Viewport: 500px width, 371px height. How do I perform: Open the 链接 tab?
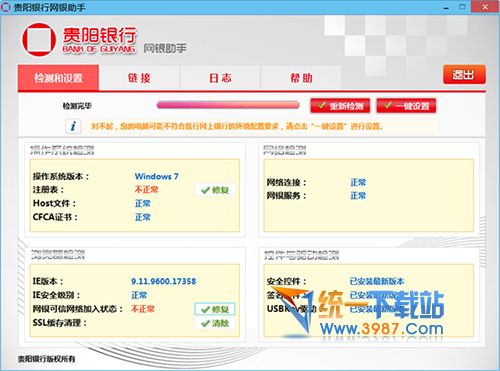pos(139,78)
